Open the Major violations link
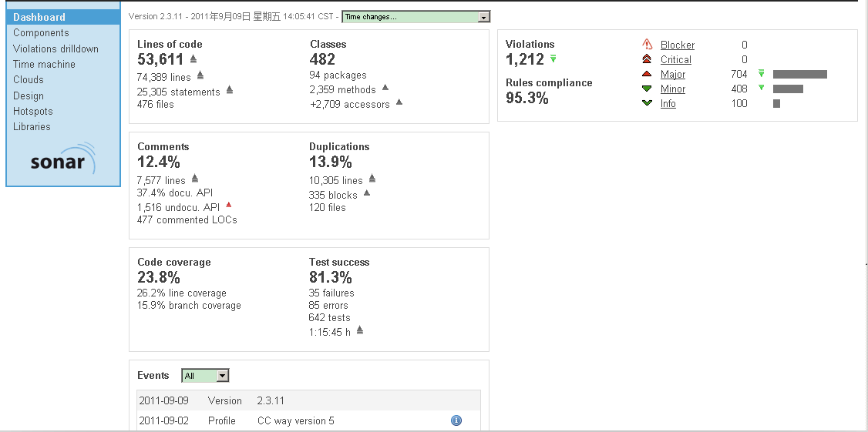 pos(673,74)
